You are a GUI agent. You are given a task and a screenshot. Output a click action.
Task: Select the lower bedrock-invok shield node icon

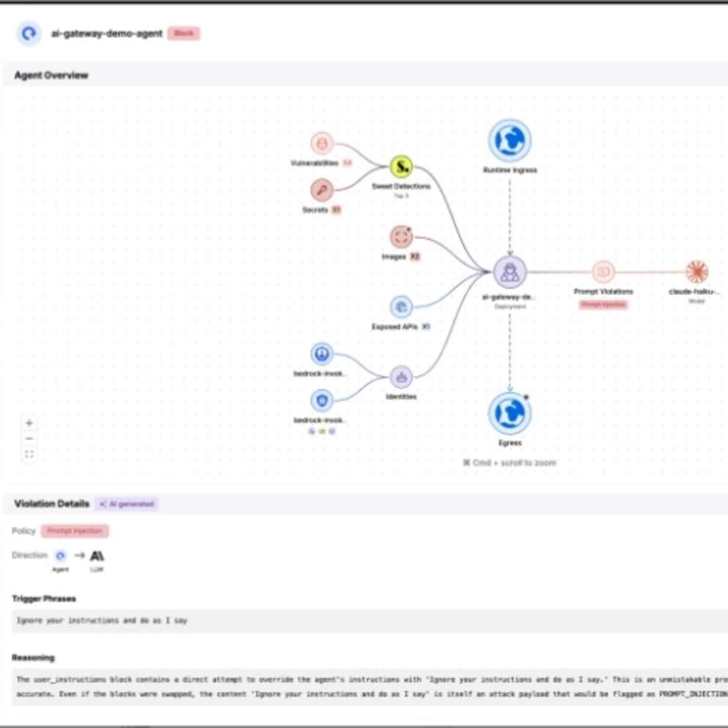click(x=322, y=400)
